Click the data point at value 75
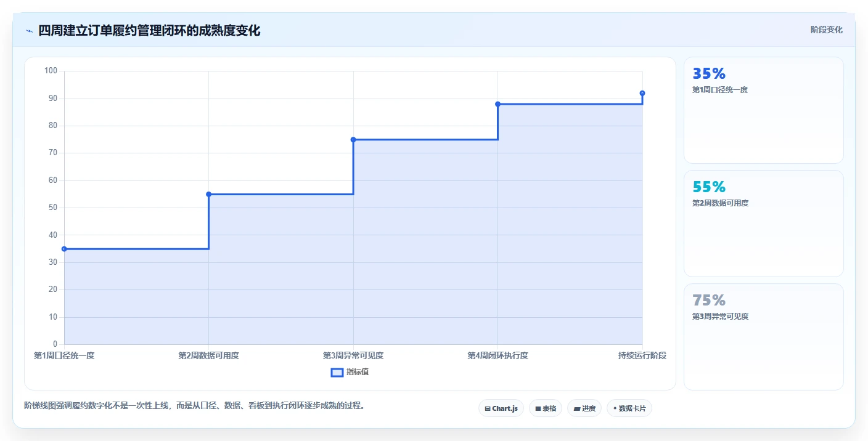 click(x=353, y=140)
